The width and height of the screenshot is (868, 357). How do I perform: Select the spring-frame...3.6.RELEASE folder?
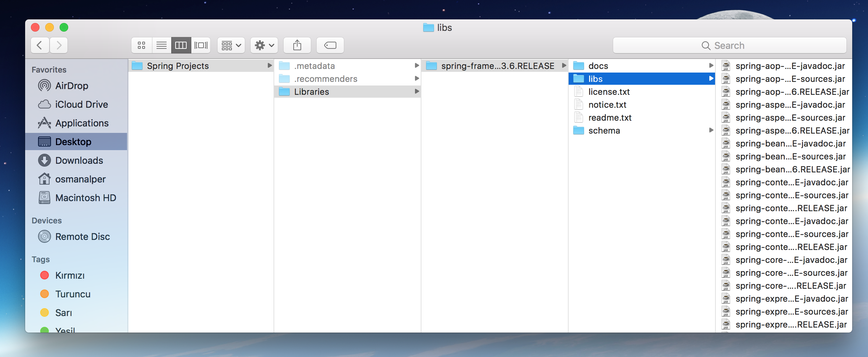(x=495, y=66)
